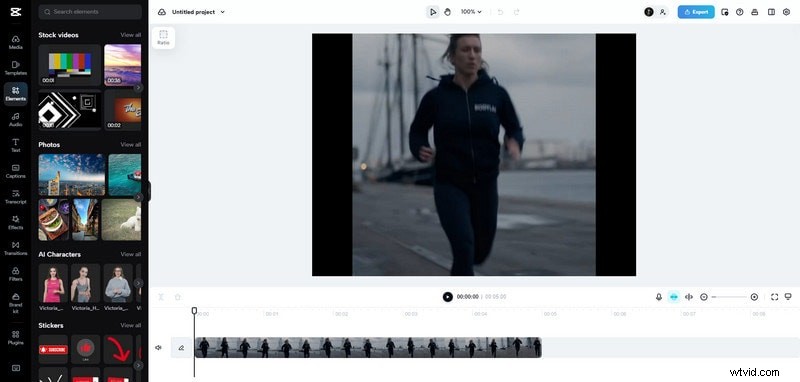Toggle the preview axis split icon
800x382 pixels.
689,297
